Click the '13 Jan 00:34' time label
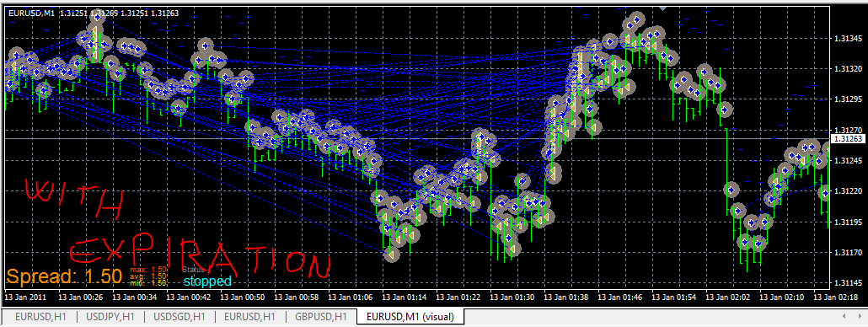The image size is (868, 327). (x=135, y=298)
